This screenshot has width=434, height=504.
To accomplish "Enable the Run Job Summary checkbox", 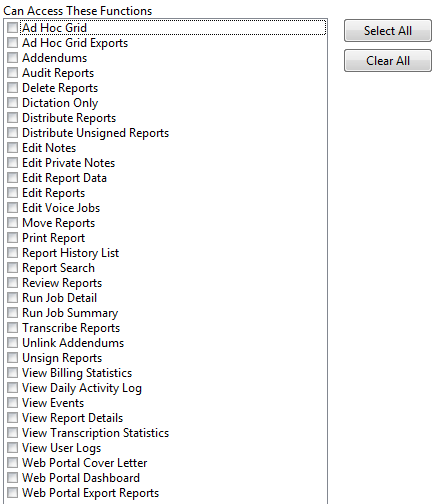I will 12,313.
